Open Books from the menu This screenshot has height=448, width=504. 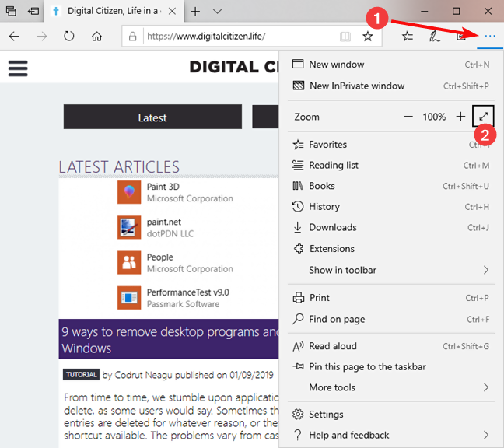click(391, 186)
